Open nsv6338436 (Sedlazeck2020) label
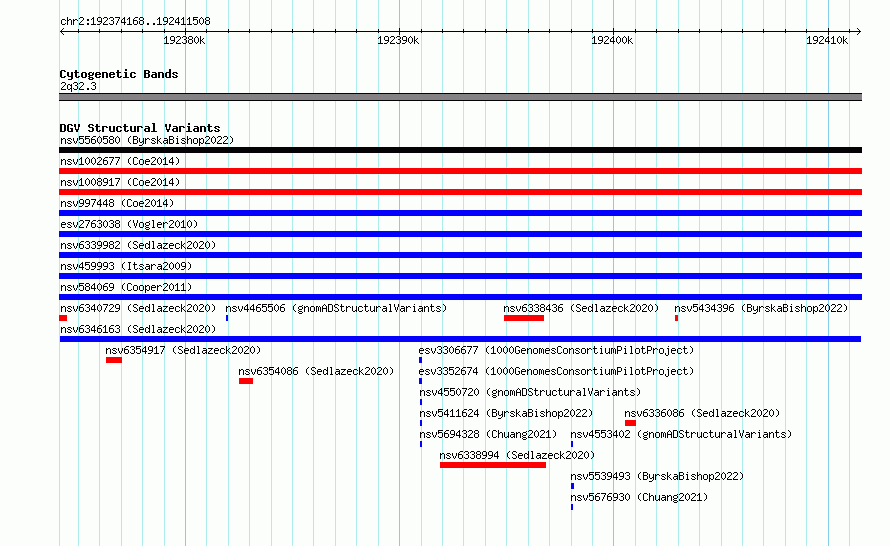 pos(581,308)
